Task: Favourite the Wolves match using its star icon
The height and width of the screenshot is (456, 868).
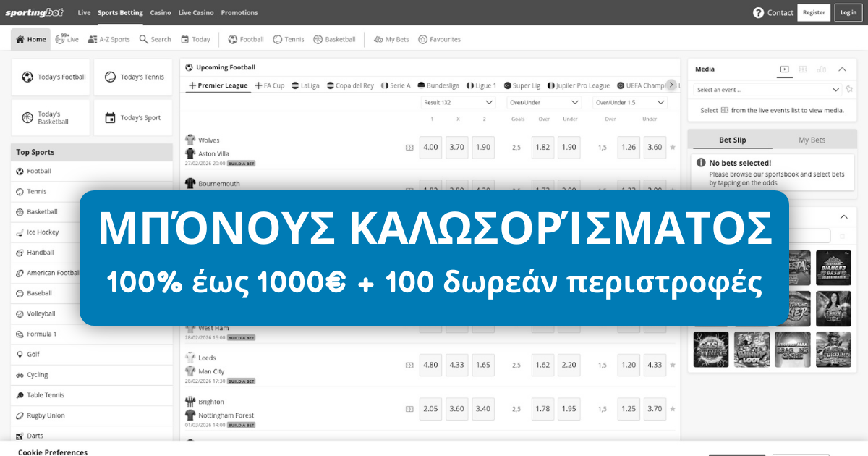Action: coord(672,147)
